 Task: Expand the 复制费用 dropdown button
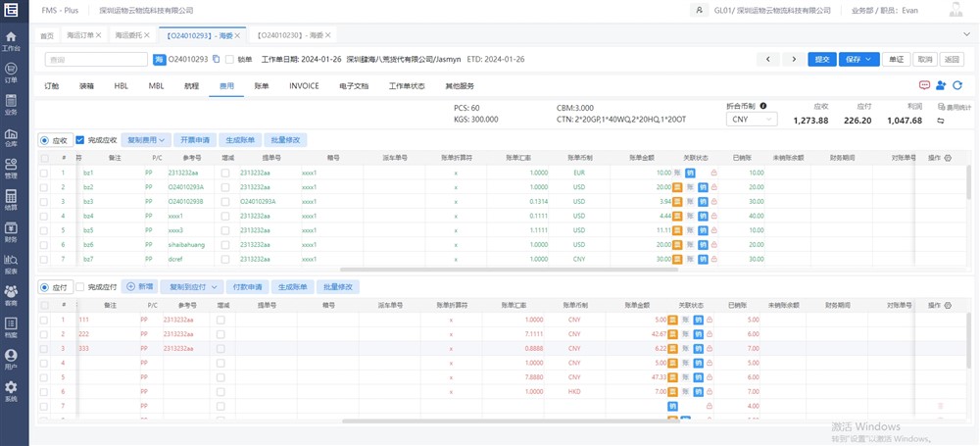(x=148, y=140)
